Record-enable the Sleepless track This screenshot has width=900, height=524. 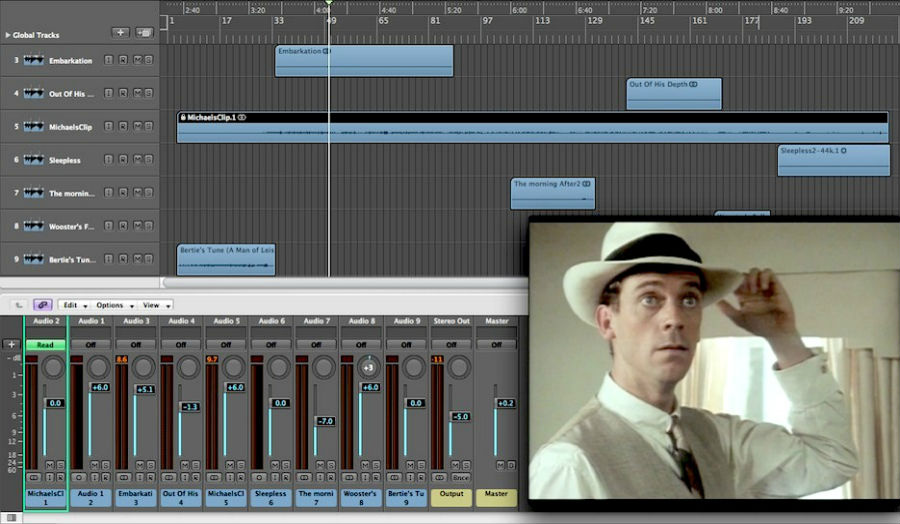click(x=123, y=160)
